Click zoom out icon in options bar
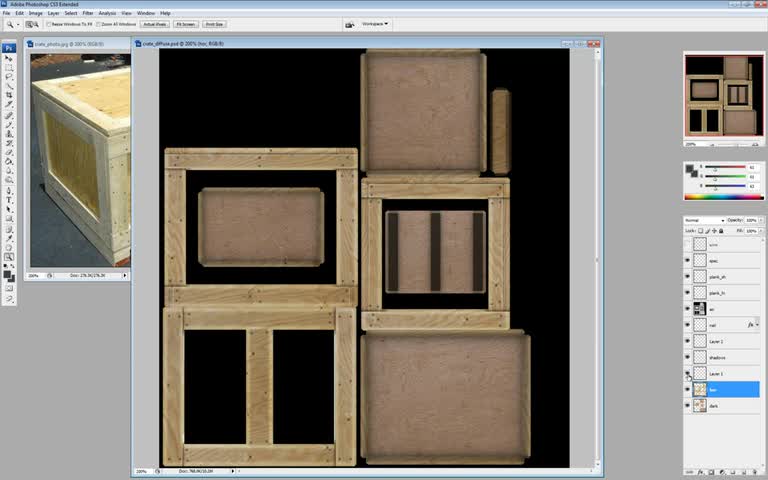Screen dimensions: 768x480 (x=36, y=24)
